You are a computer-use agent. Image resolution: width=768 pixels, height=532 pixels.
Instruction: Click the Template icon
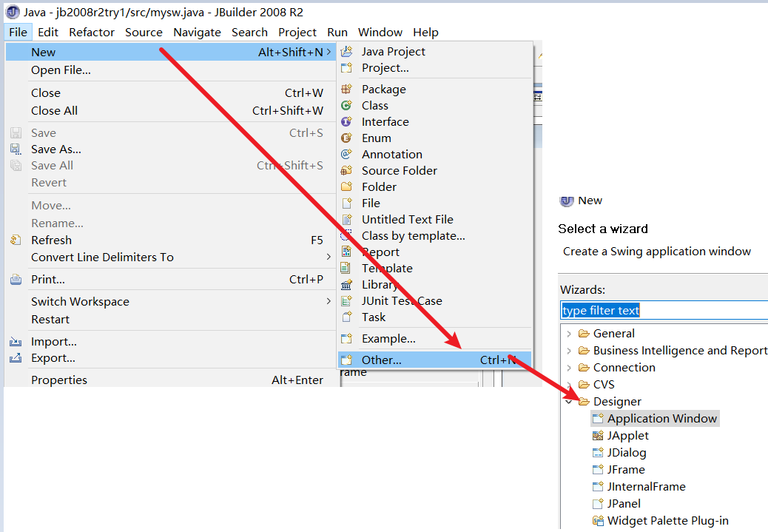(x=346, y=268)
